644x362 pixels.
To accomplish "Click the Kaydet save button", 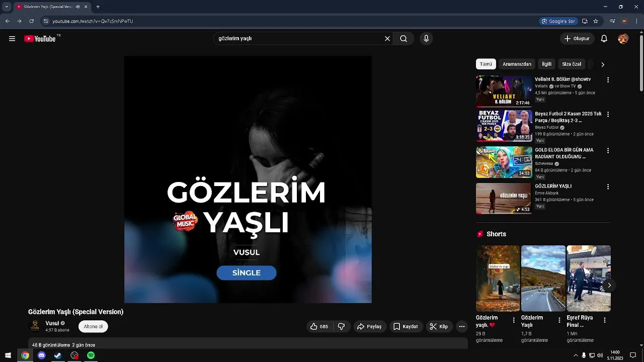I will [x=406, y=327].
